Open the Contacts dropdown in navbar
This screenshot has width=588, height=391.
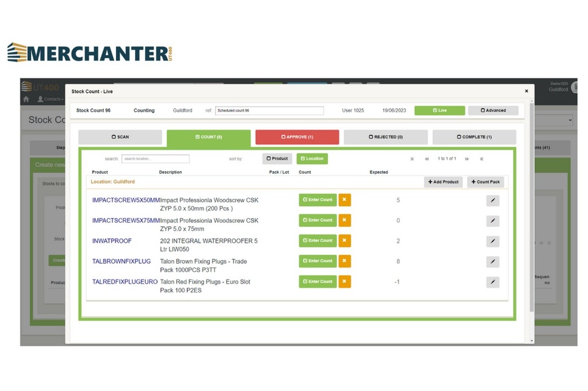pos(50,99)
